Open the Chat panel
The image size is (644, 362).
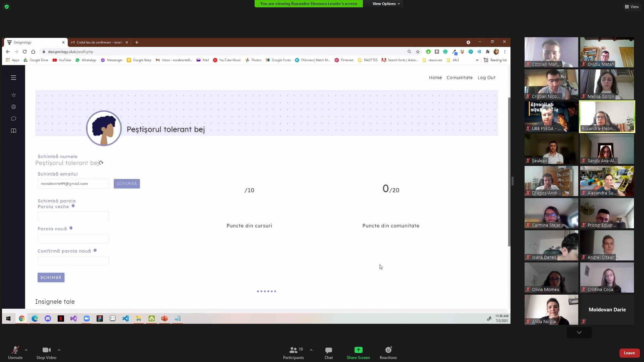(x=328, y=352)
